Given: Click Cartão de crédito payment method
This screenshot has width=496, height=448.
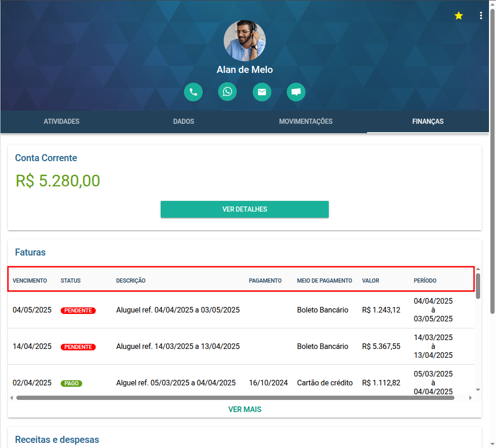Looking at the screenshot, I should click(325, 383).
